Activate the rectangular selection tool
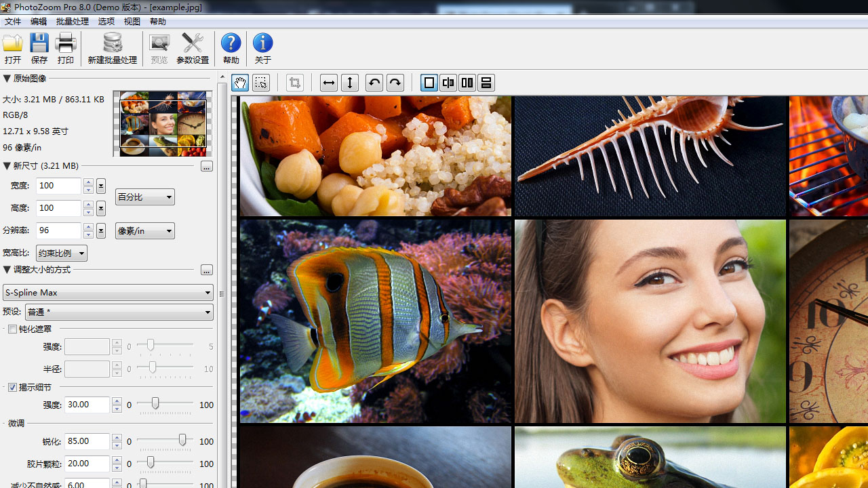Viewport: 868px width, 488px height. [260, 82]
